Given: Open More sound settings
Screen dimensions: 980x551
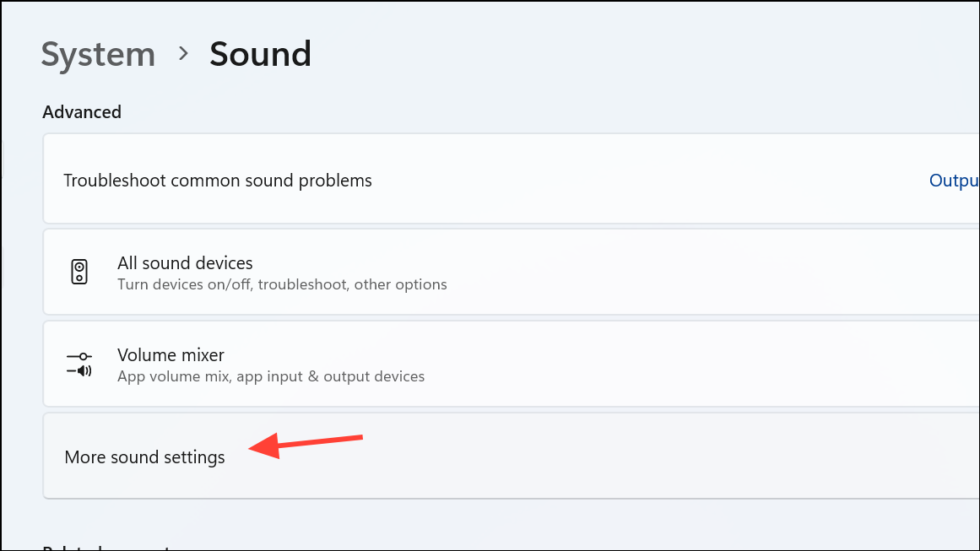Looking at the screenshot, I should (x=144, y=457).
